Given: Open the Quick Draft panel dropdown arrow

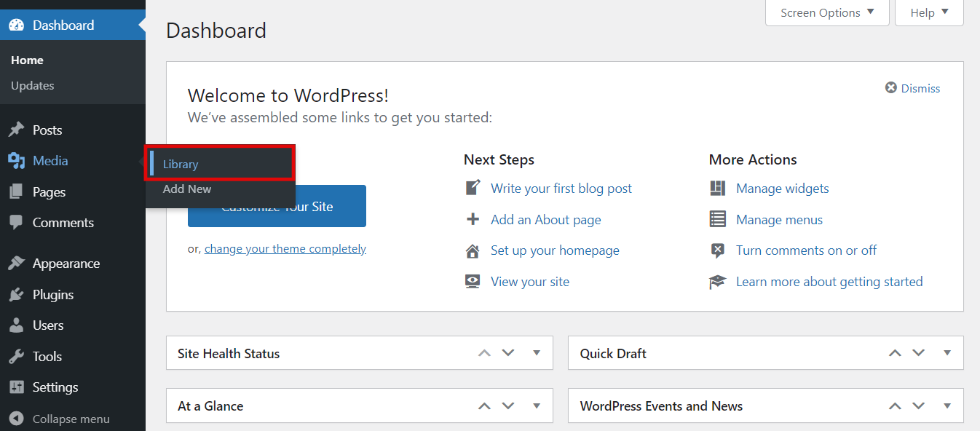Looking at the screenshot, I should click(x=947, y=352).
